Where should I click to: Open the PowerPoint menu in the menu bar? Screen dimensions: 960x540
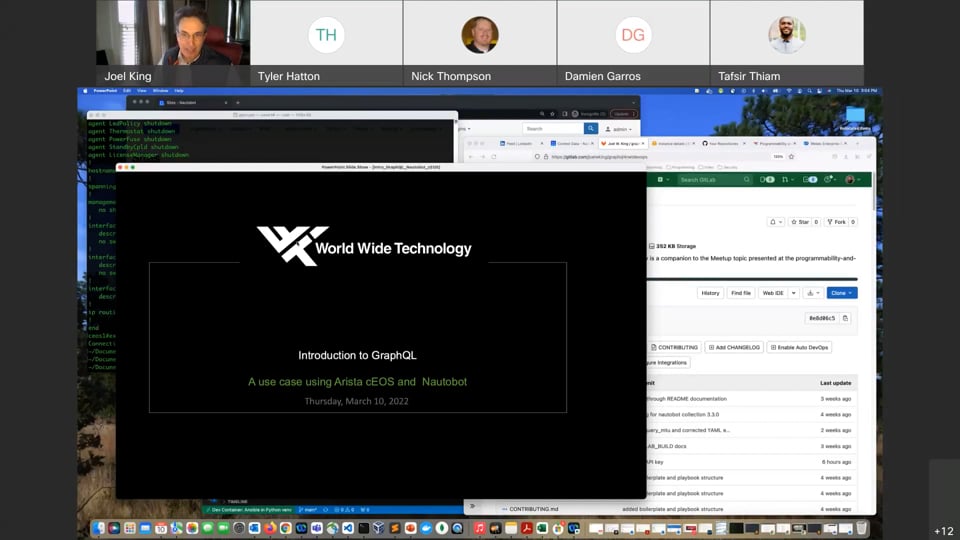click(x=105, y=91)
